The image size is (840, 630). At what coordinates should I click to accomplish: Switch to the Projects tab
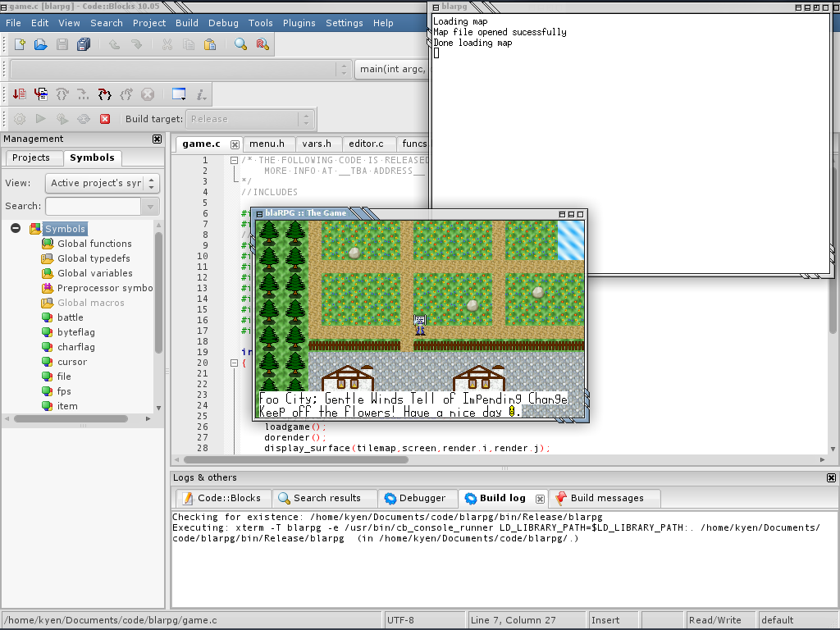pos(31,157)
